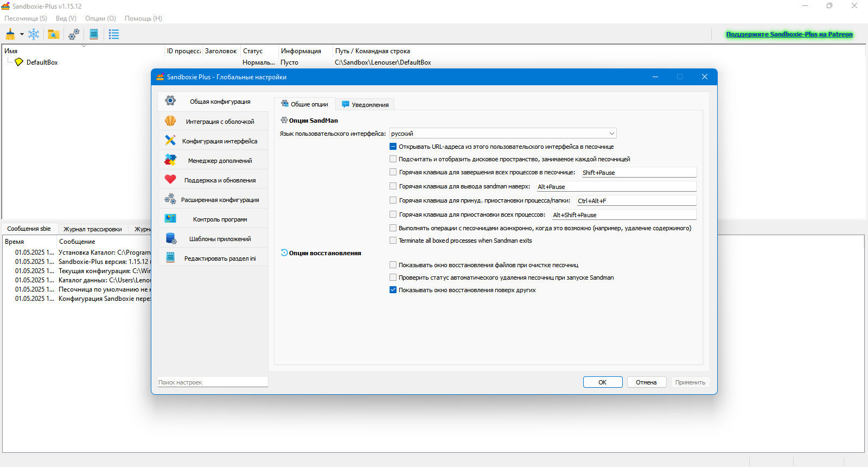Image resolution: width=868 pixels, height=467 pixels.
Task: Open the Песочница (S) menu
Action: click(25, 18)
